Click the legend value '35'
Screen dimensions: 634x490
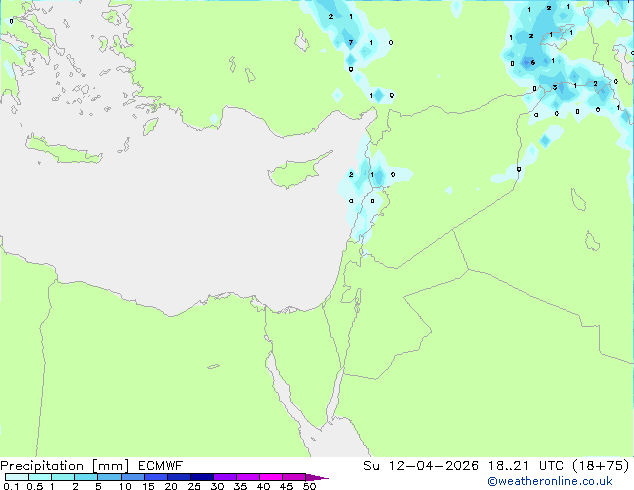[x=240, y=486]
